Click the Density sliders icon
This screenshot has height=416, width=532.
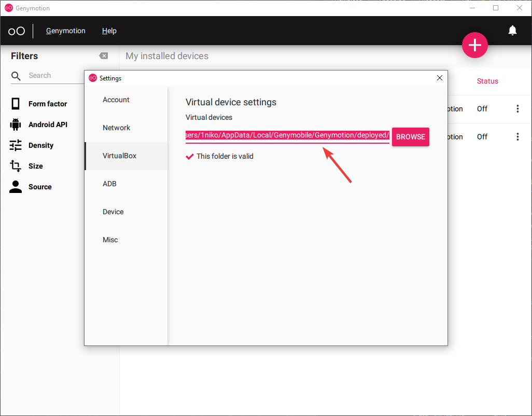pos(16,145)
